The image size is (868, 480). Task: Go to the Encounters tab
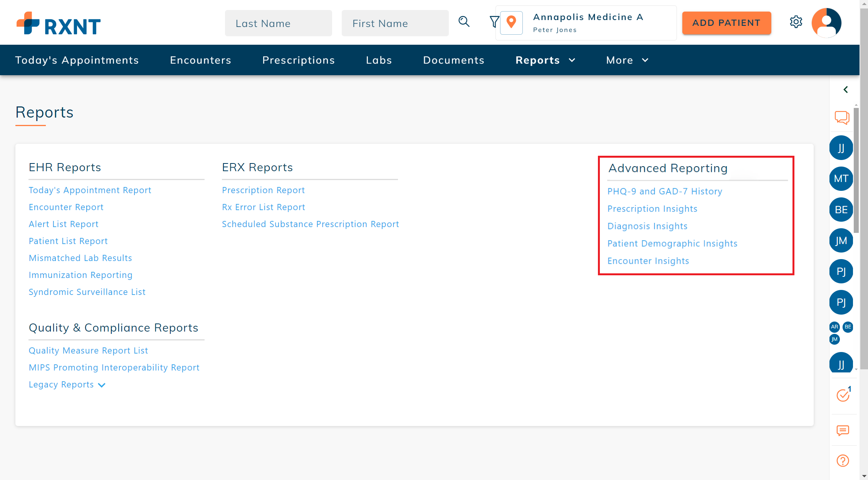(200, 60)
